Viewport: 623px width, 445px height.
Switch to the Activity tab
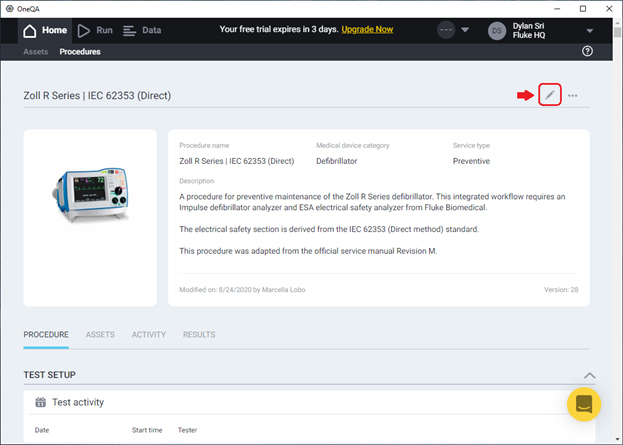click(x=148, y=334)
